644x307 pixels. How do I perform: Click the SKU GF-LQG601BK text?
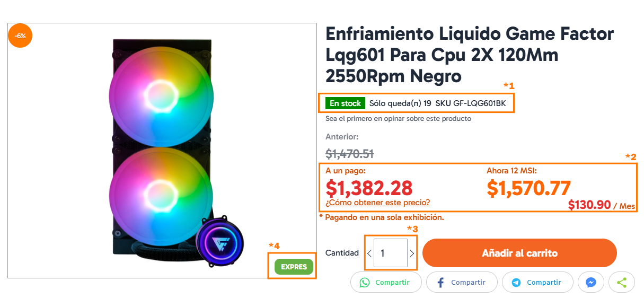point(471,103)
